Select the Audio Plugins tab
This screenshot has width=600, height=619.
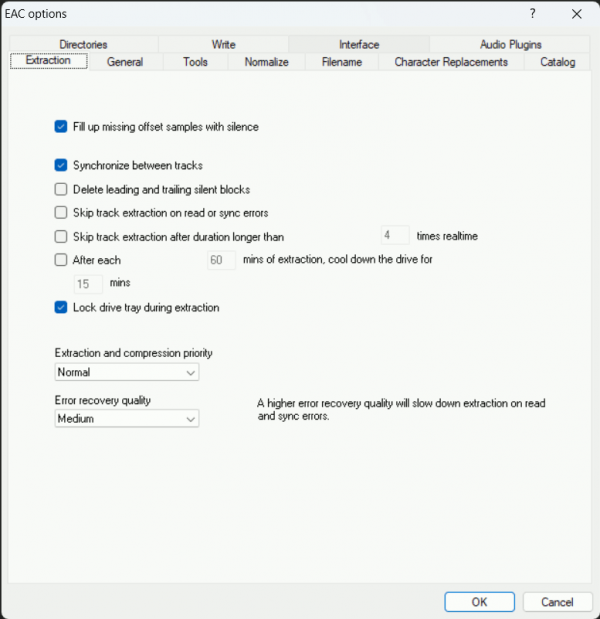click(x=510, y=44)
